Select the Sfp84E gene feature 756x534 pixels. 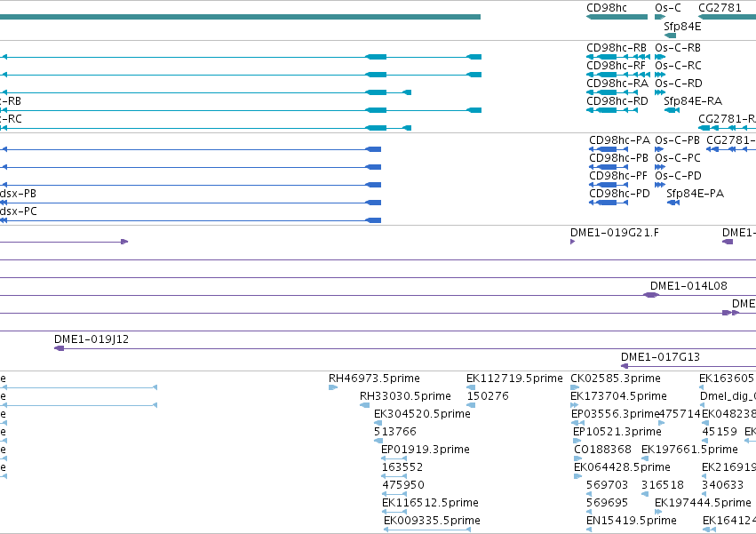(x=670, y=36)
